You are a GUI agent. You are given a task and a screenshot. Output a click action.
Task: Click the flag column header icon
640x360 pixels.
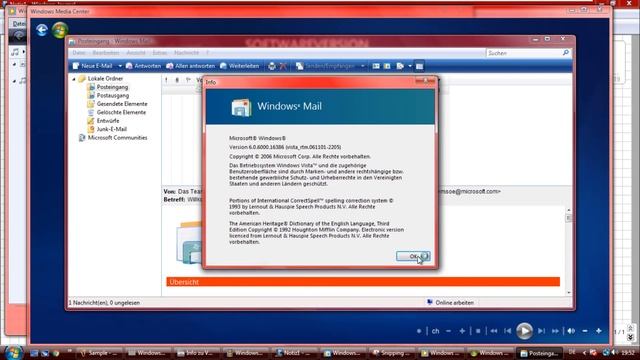[188, 80]
